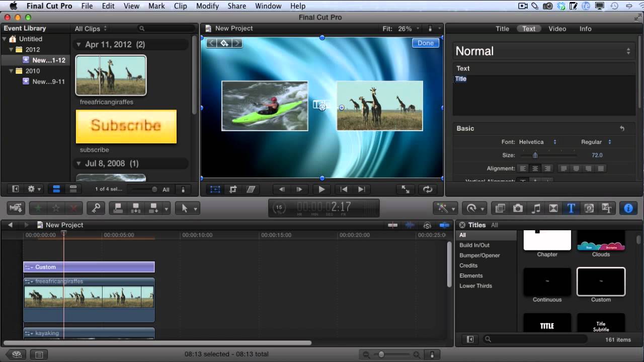Set text alignment to left
This screenshot has width=644, height=362.
coord(523,168)
